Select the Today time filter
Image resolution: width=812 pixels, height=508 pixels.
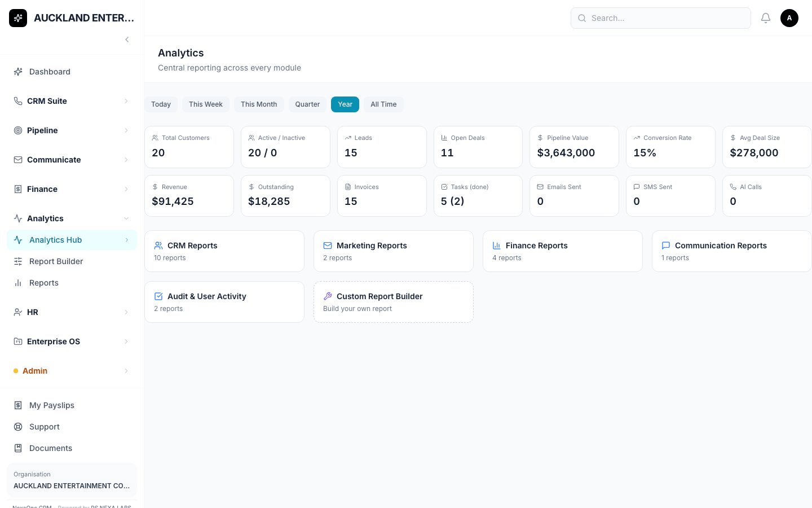tap(161, 104)
